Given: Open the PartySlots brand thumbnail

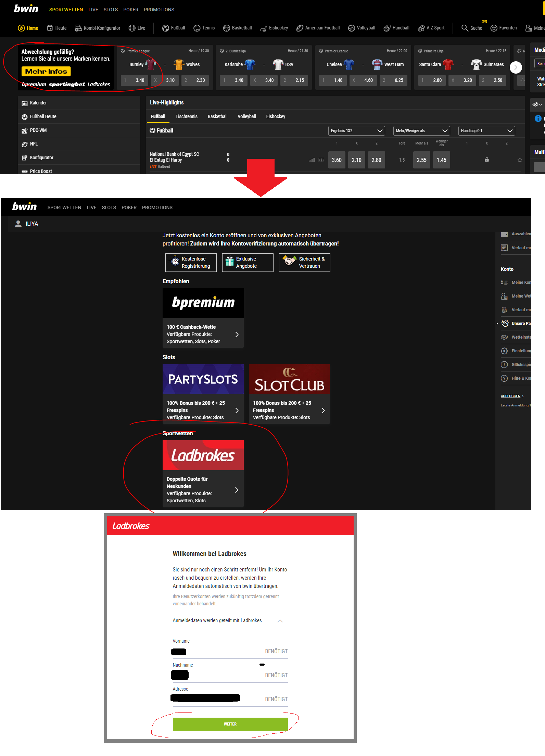Looking at the screenshot, I should tap(203, 379).
